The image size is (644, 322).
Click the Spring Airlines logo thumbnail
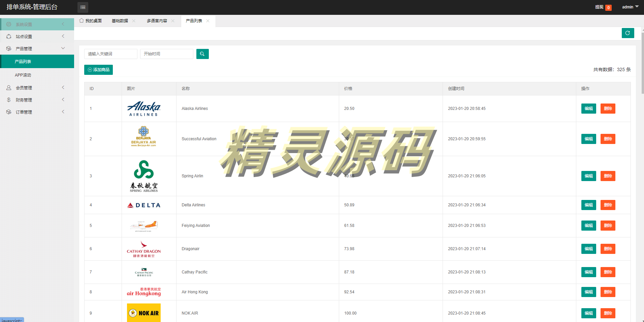point(144,176)
